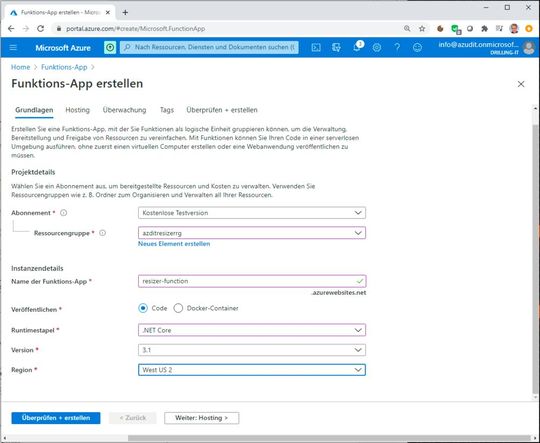Click the function app name field

tap(252, 281)
